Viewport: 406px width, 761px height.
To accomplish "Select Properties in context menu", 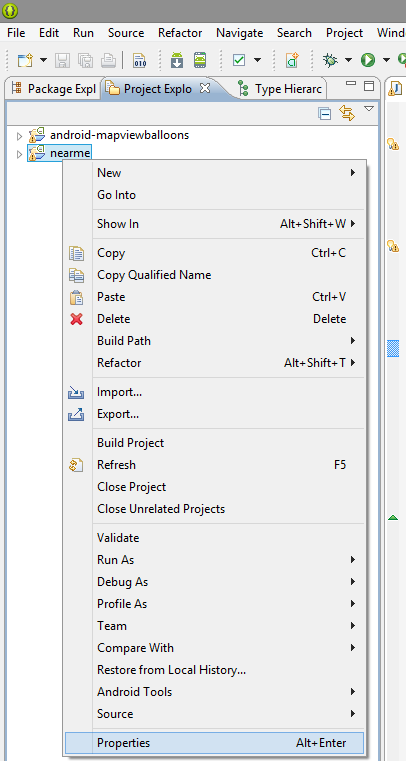I will [214, 743].
